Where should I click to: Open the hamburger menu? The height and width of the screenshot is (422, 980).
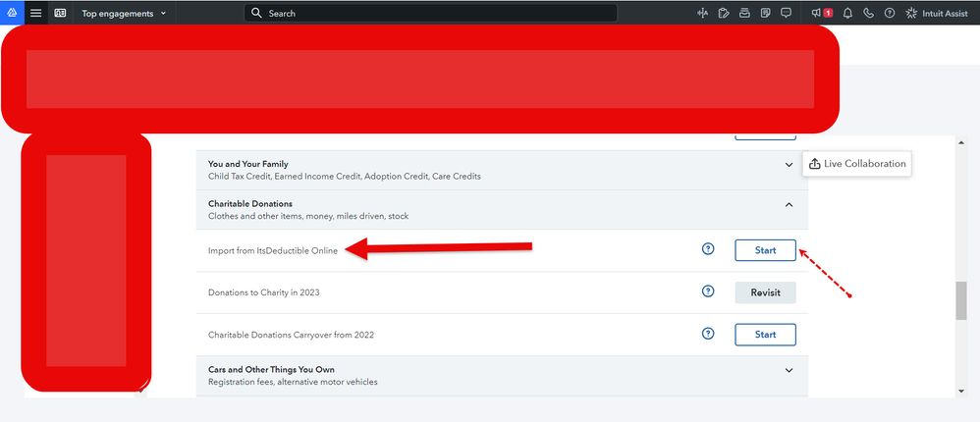[36, 13]
